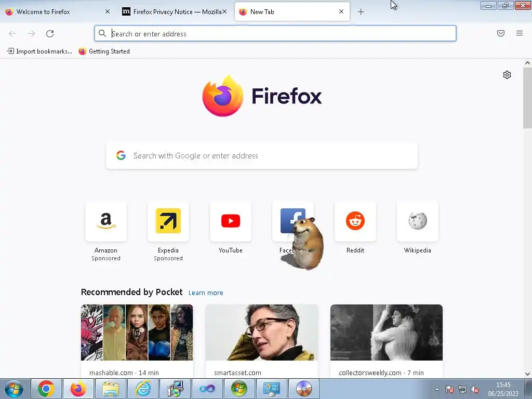Open the control panel style taskbar app

(x=271, y=389)
